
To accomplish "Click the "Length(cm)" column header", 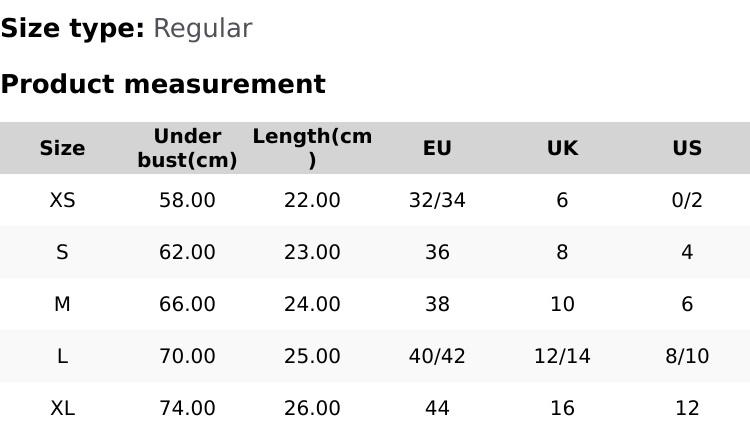I will (x=312, y=148).
